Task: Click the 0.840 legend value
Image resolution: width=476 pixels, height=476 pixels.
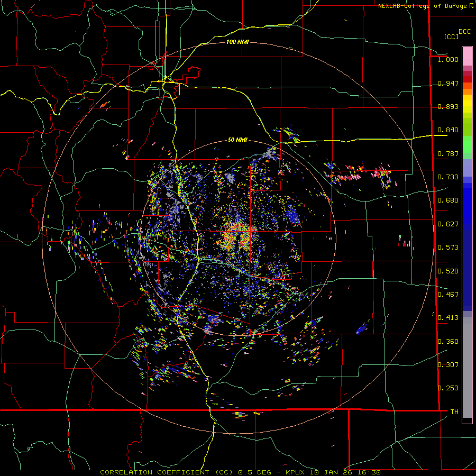Action: pos(448,130)
